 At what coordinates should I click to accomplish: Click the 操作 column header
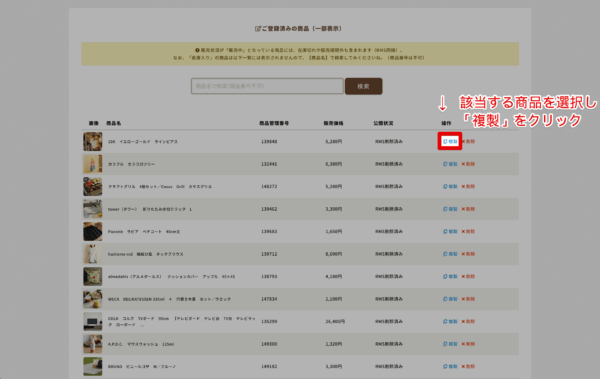(446, 123)
